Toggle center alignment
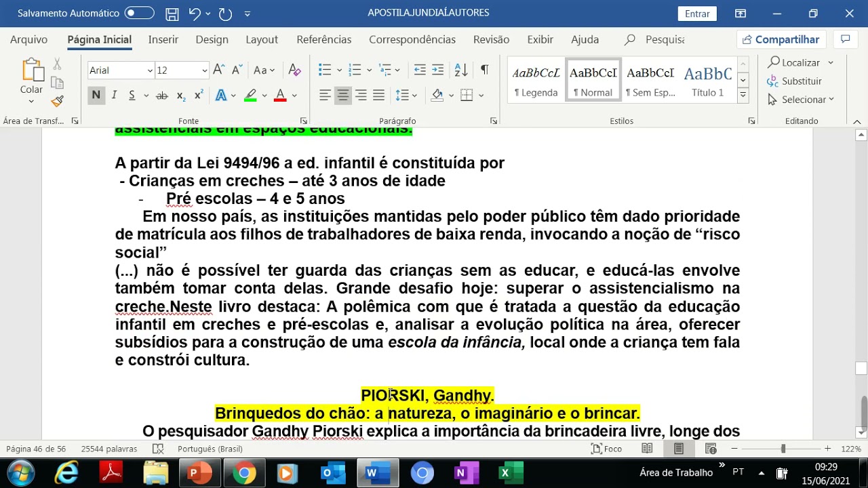This screenshot has height=488, width=868. click(x=343, y=96)
